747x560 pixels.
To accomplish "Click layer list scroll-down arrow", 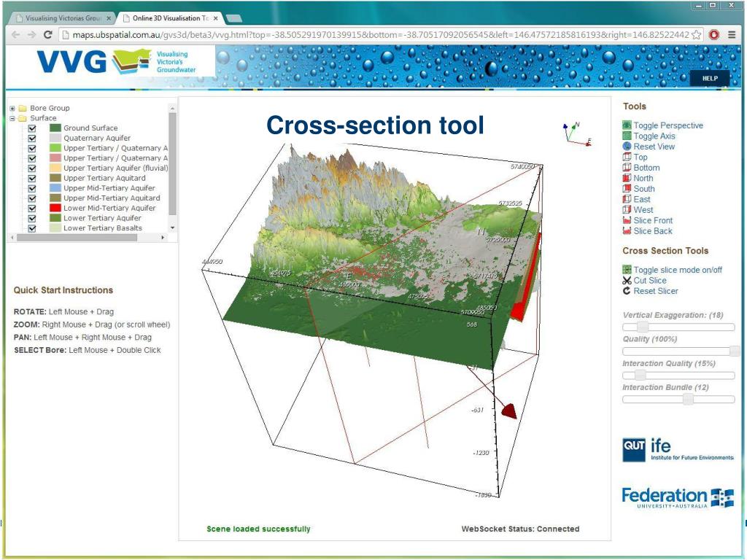I will pyautogui.click(x=172, y=228).
